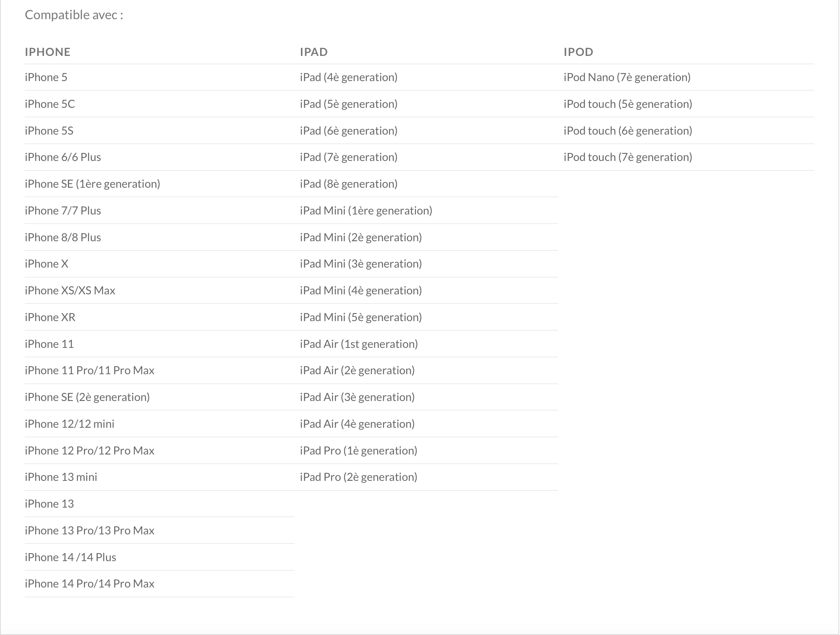The image size is (840, 635).
Task: Click the iPhone 11 Pro/11 Pro Max entry
Action: click(x=90, y=370)
